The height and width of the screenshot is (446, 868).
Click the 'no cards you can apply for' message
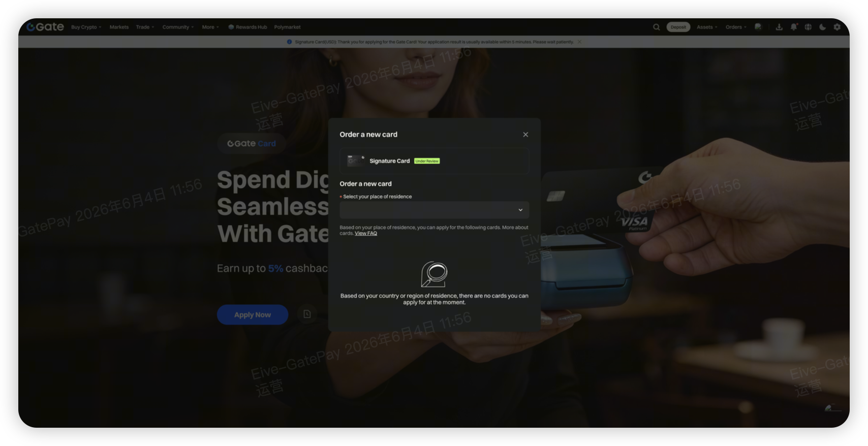coord(435,299)
